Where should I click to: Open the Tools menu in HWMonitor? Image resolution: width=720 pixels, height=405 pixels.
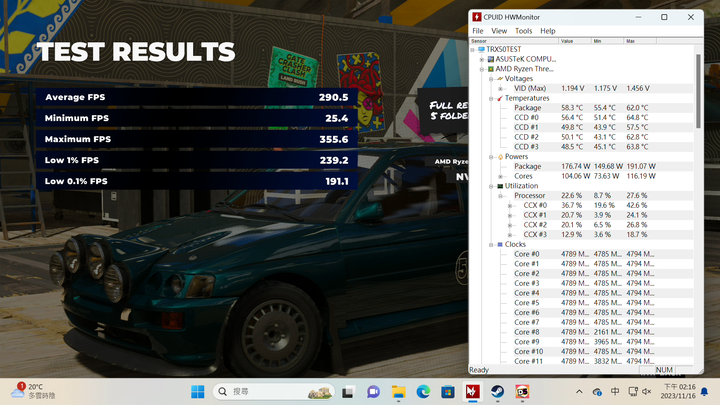523,31
